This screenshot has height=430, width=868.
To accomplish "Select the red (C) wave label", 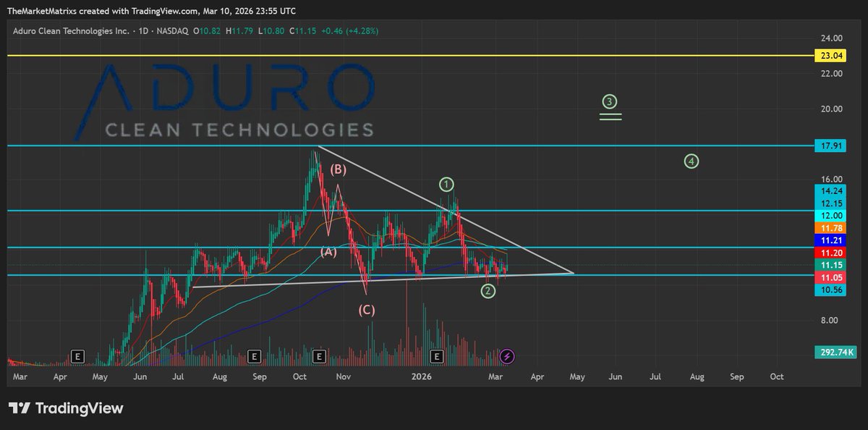I will point(367,311).
